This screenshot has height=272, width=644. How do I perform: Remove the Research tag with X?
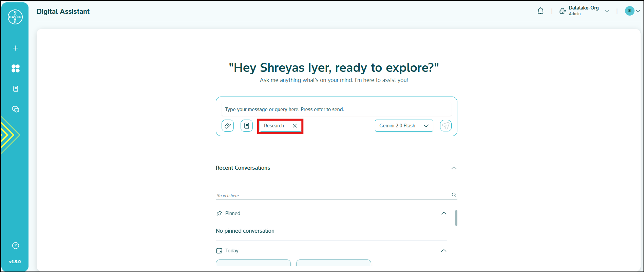coord(295,126)
